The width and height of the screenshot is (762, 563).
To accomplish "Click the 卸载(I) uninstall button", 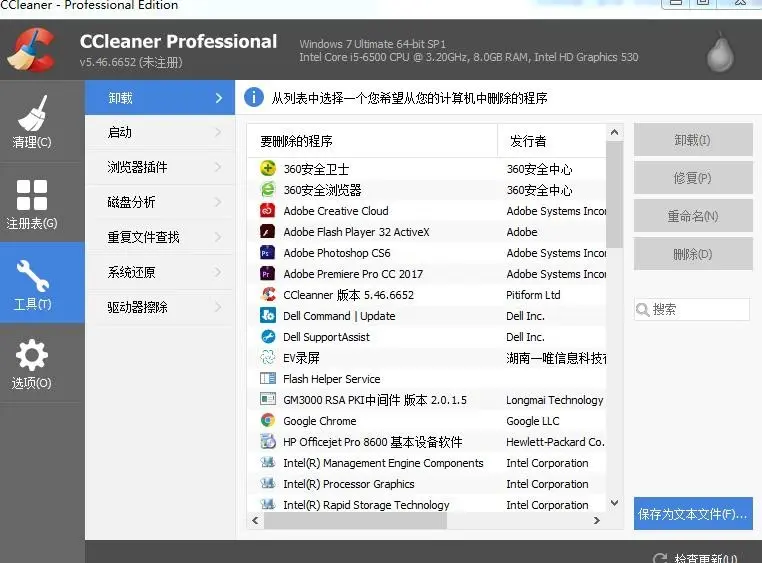I will [x=693, y=140].
